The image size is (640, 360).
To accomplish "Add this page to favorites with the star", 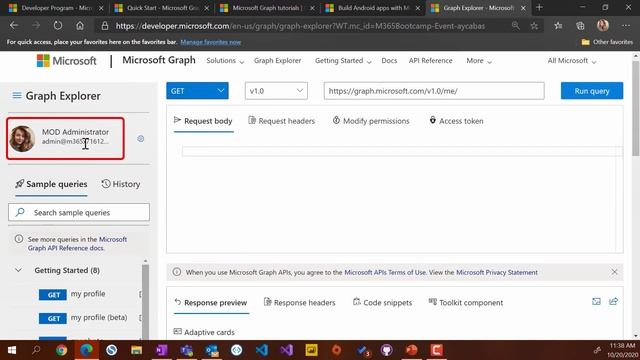I will click(x=534, y=26).
